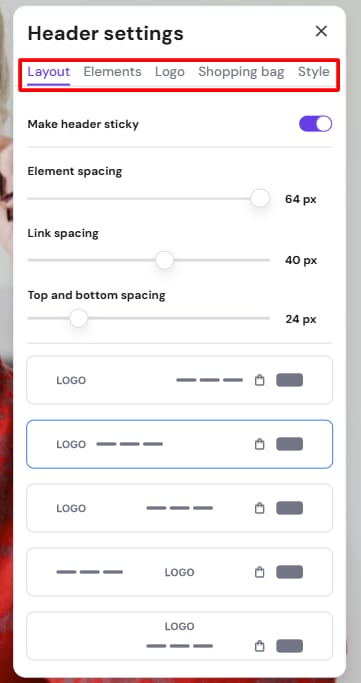Toggle Make header sticky switch
This screenshot has width=361, height=683.
[315, 124]
